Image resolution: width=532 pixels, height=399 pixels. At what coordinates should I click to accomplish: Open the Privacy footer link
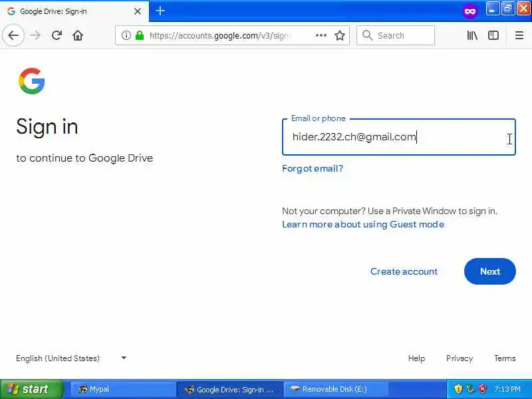click(x=460, y=358)
